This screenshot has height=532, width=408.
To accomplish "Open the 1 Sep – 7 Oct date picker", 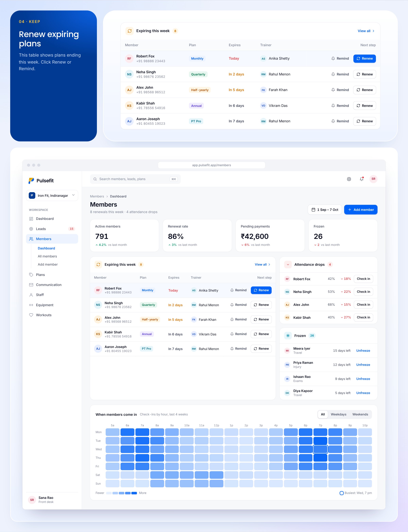I will [x=325, y=210].
